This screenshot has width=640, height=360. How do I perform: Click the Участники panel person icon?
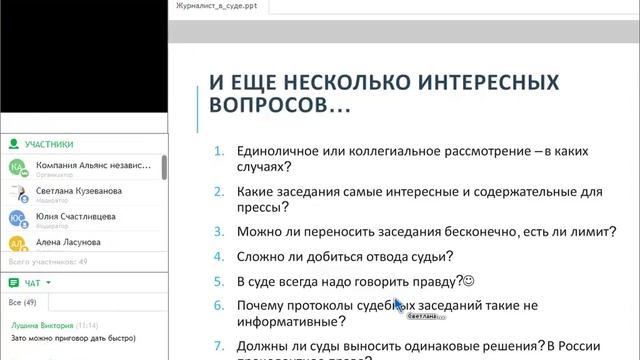pyautogui.click(x=13, y=144)
